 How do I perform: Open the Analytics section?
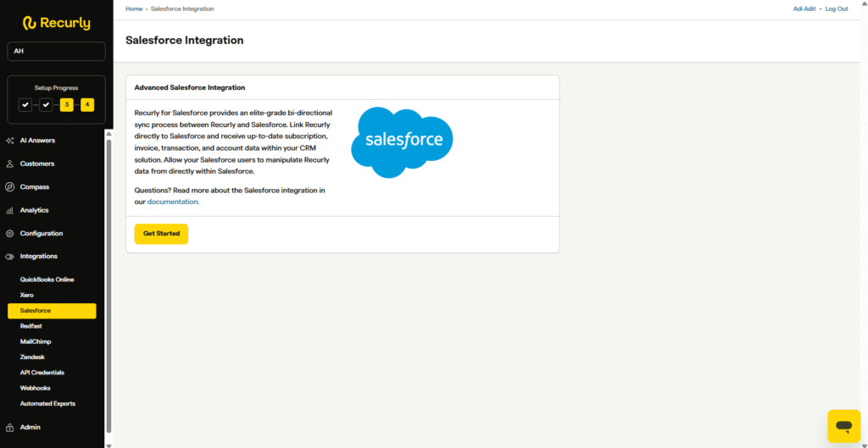coord(34,210)
